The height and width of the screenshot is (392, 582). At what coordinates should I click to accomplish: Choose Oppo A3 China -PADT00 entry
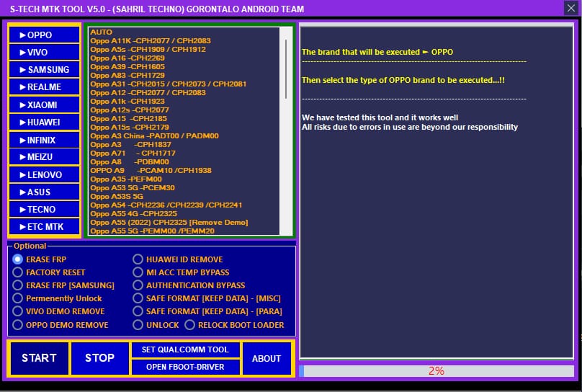click(154, 136)
